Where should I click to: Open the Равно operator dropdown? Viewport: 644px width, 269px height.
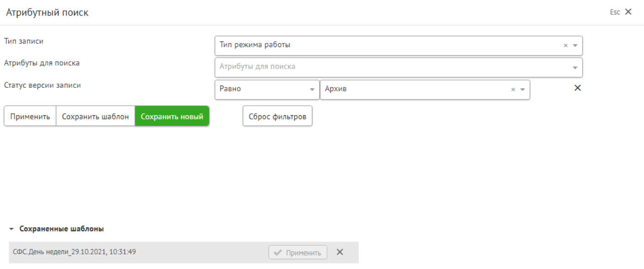point(263,89)
